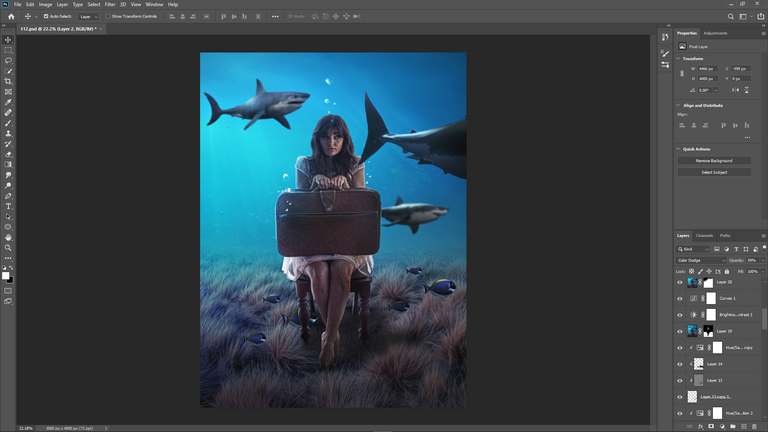The width and height of the screenshot is (768, 432).
Task: Lock all layer attributes padlock icon
Action: 727,271
